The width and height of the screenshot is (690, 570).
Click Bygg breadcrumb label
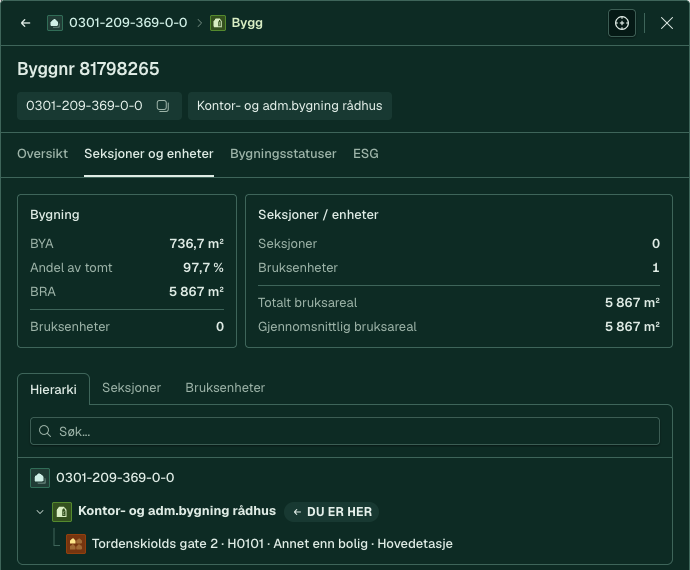coord(247,23)
